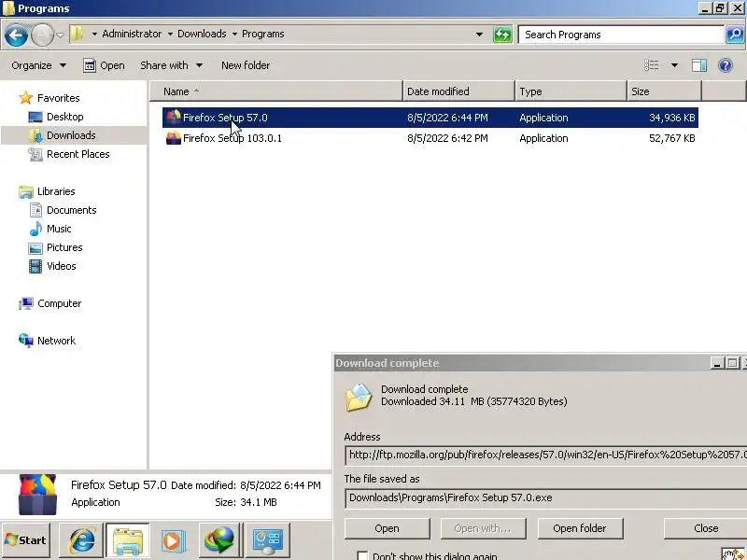This screenshot has width=747, height=560.
Task: Launch Windows Media Player from the taskbar
Action: point(173,540)
